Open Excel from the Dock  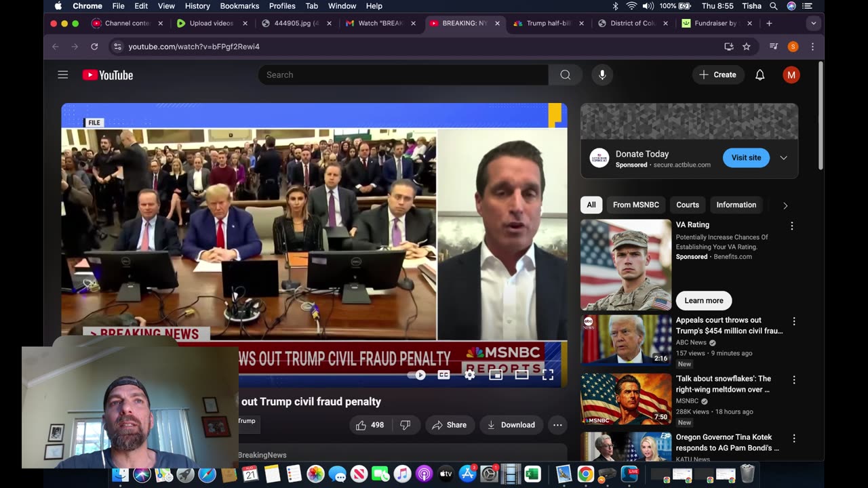(532, 474)
